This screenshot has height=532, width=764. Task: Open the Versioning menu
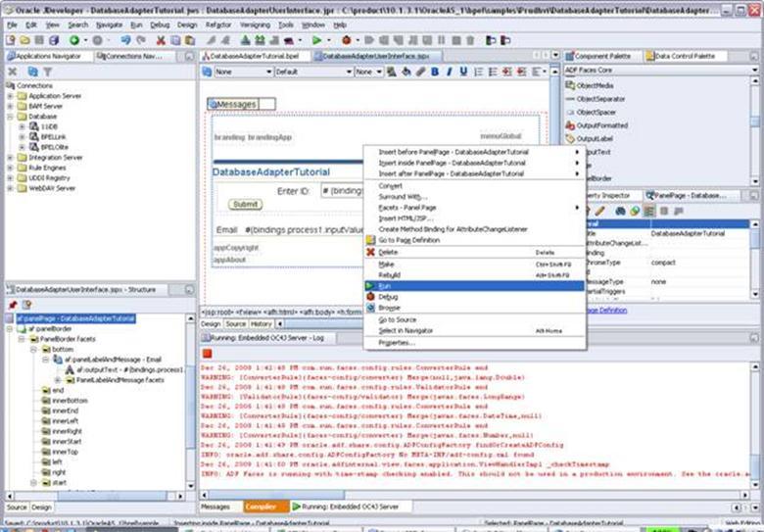click(x=255, y=24)
